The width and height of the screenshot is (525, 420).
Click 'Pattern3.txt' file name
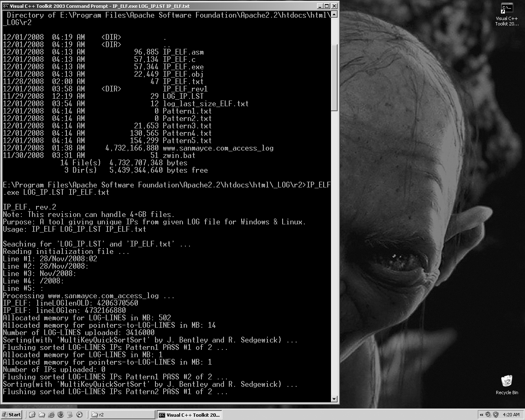187,126
